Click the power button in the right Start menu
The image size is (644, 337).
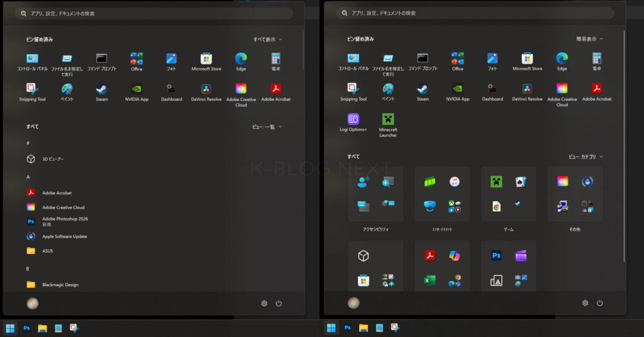click(599, 303)
